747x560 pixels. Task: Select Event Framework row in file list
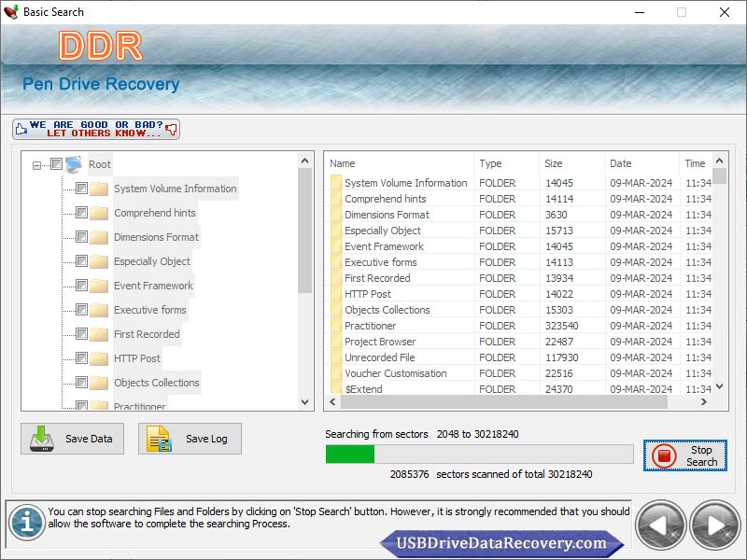(519, 246)
